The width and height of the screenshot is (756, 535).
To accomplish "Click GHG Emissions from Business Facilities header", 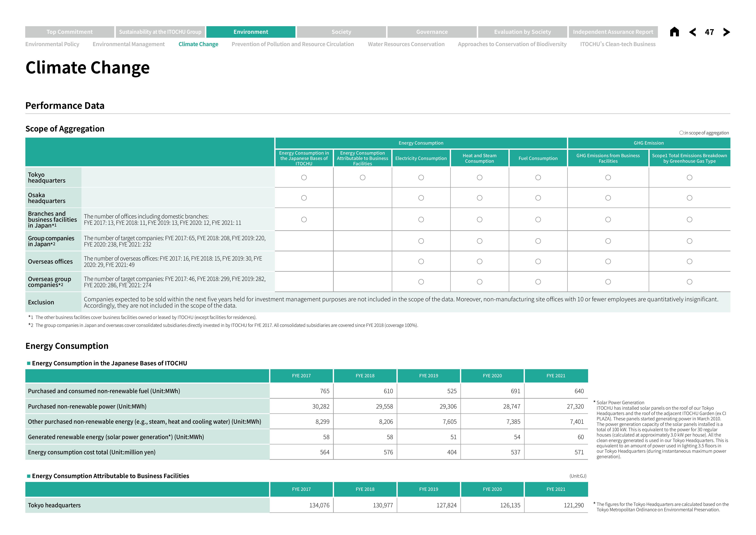I will [x=608, y=158].
